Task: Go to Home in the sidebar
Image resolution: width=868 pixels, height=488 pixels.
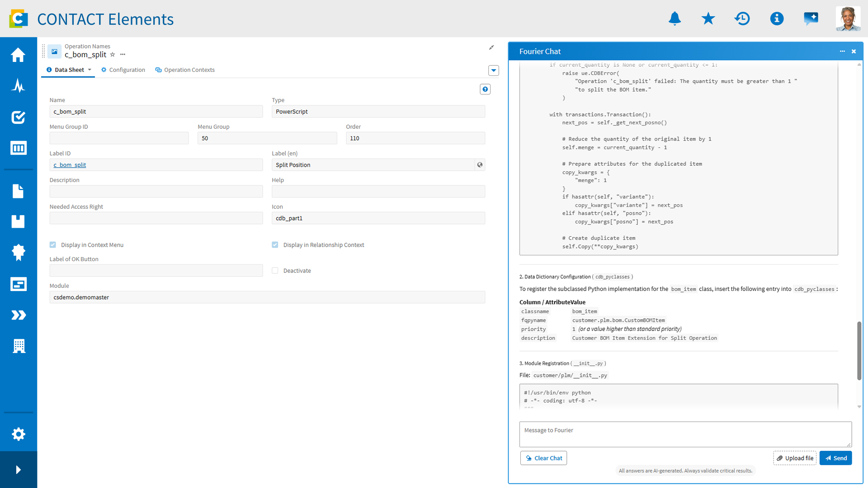Action: (18, 55)
